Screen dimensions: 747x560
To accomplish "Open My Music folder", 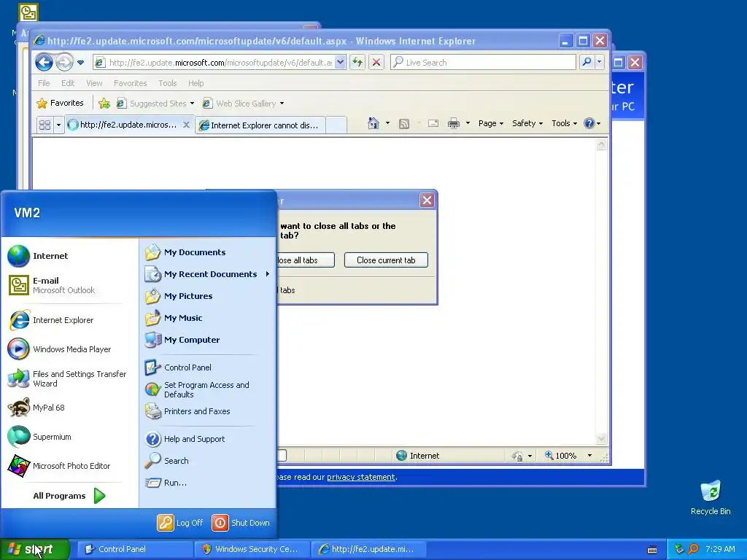I will (207, 318).
